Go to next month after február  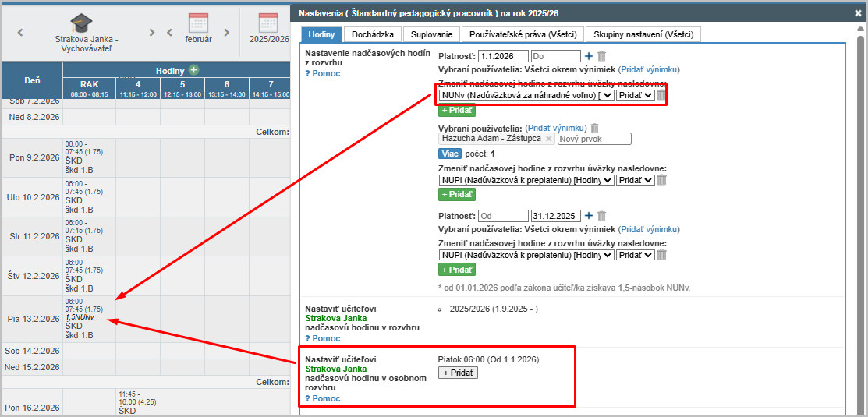[227, 33]
